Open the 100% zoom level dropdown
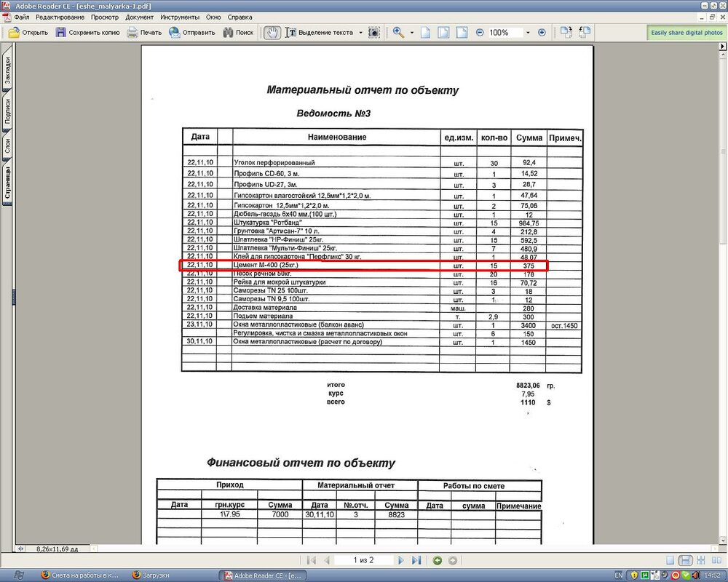 click(x=528, y=33)
